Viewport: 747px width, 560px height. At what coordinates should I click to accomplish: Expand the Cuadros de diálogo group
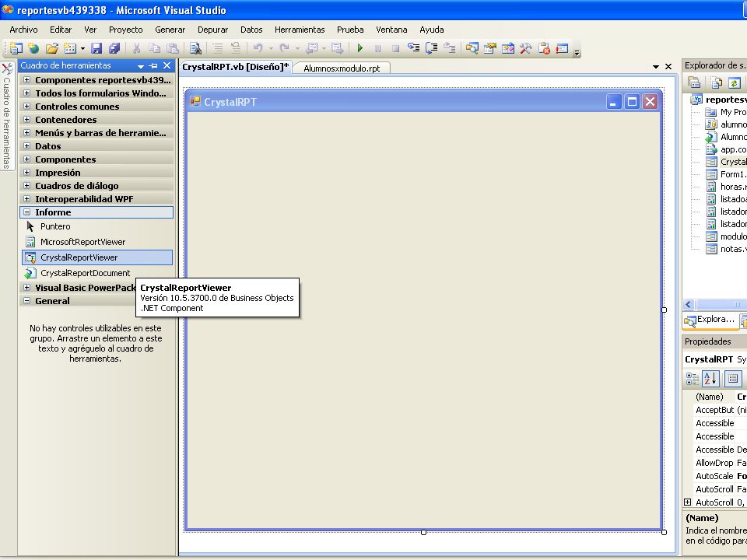[x=27, y=186]
